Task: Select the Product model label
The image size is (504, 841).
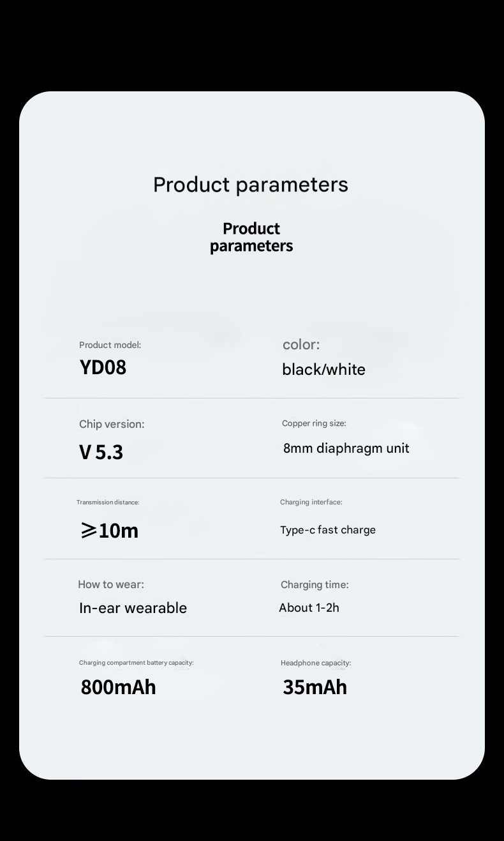Action: click(x=110, y=345)
